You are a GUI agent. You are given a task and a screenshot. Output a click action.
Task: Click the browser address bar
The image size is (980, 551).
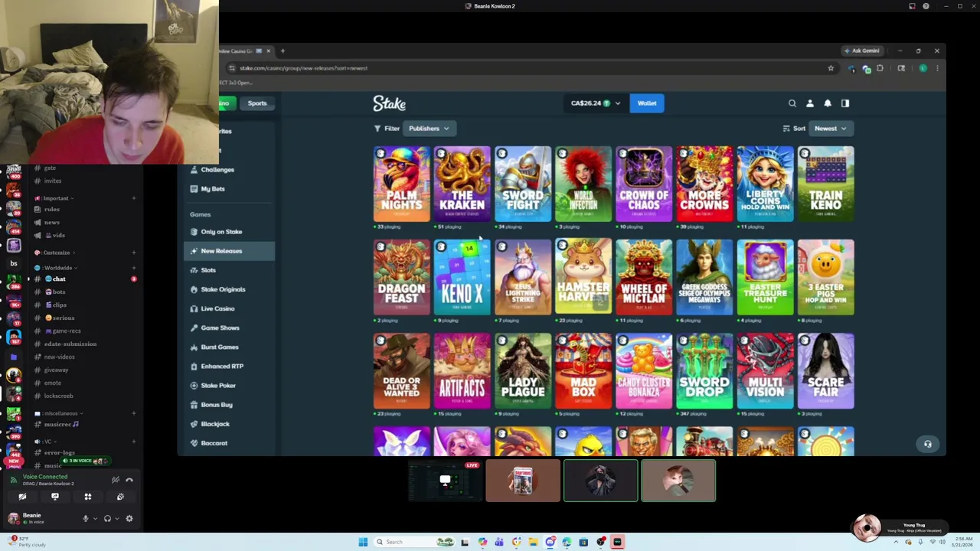[528, 68]
